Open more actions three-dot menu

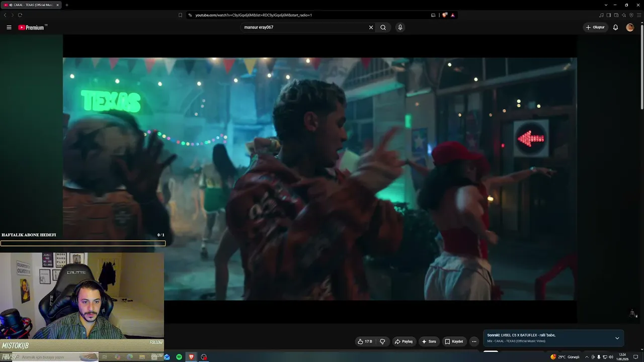474,341
